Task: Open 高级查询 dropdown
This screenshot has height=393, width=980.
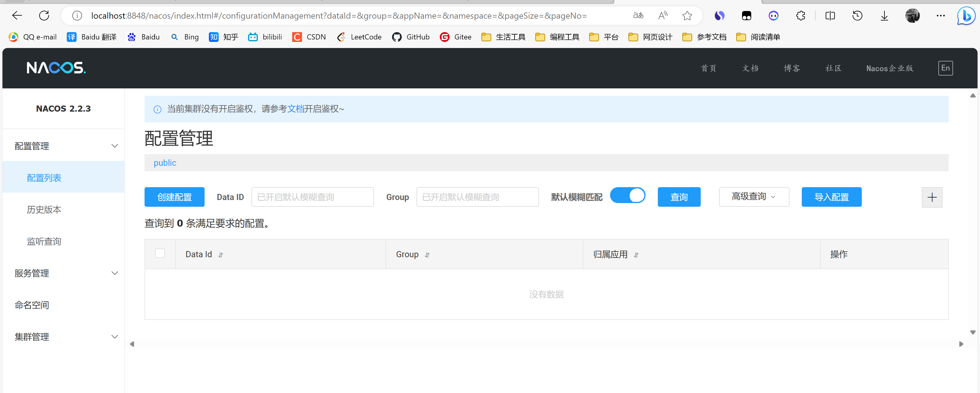Action: pyautogui.click(x=754, y=197)
